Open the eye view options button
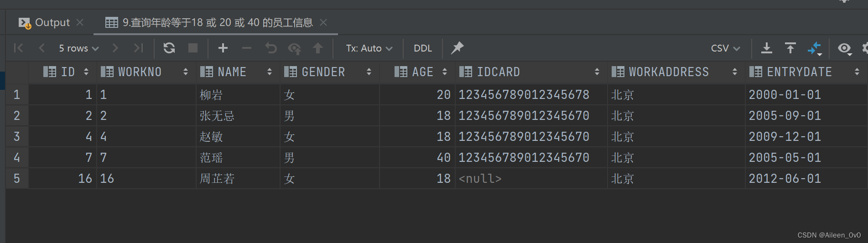868x243 pixels. point(844,48)
